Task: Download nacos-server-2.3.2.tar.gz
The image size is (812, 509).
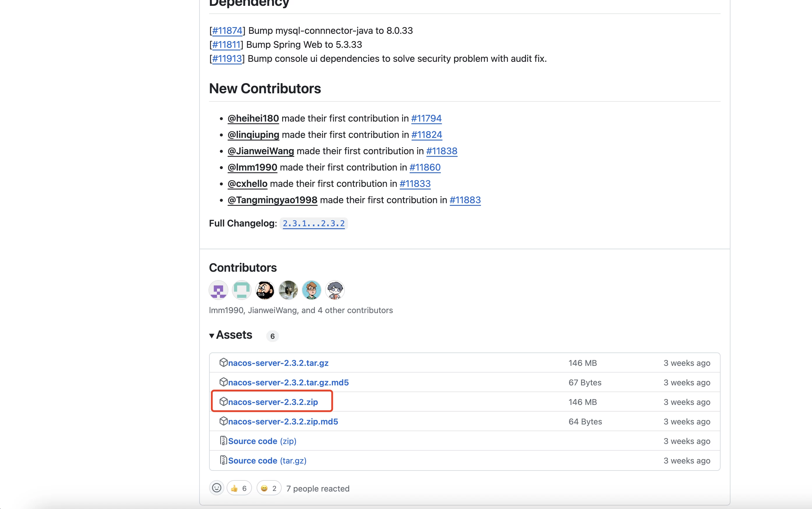Action: 278,363
